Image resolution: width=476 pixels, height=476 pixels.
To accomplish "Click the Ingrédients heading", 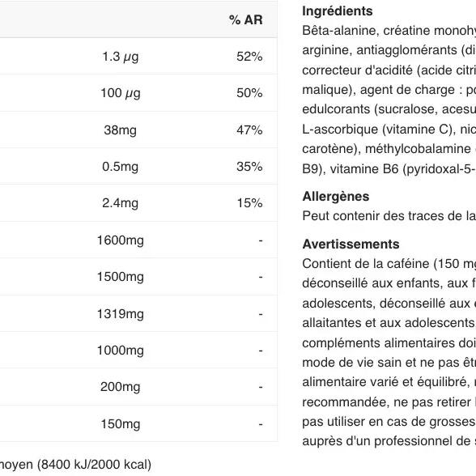I will pos(338,11).
